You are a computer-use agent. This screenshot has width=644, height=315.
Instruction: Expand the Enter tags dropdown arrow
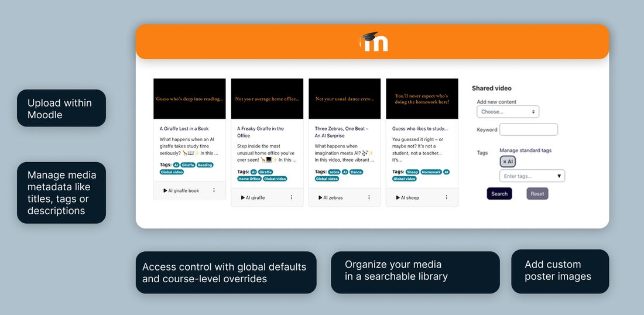pos(559,176)
